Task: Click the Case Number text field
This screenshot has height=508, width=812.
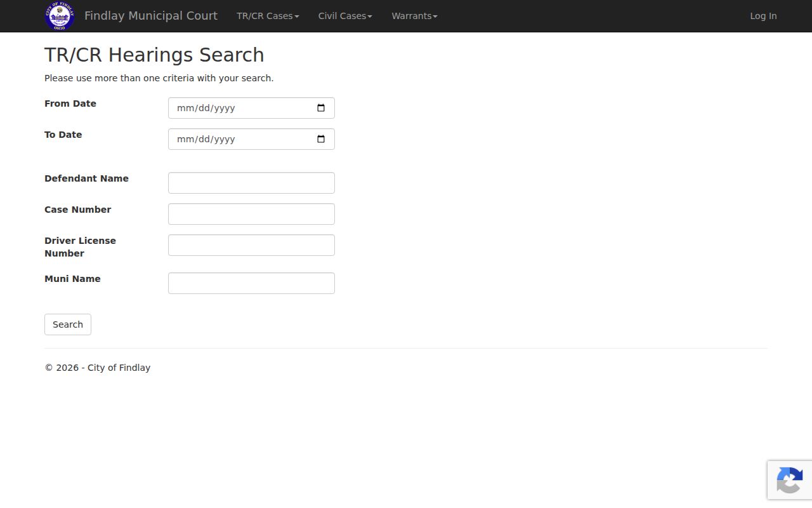Action: [x=251, y=214]
